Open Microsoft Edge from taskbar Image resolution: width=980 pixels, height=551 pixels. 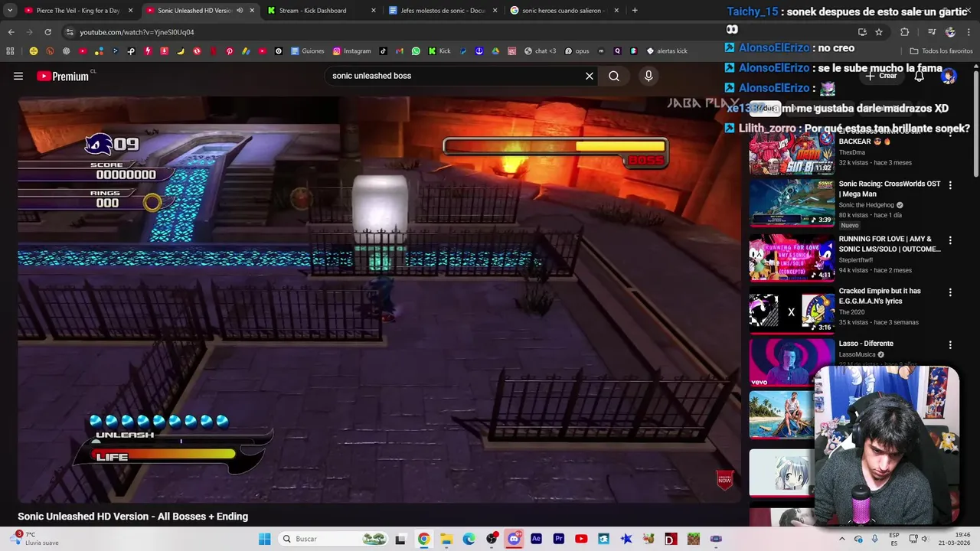469,539
